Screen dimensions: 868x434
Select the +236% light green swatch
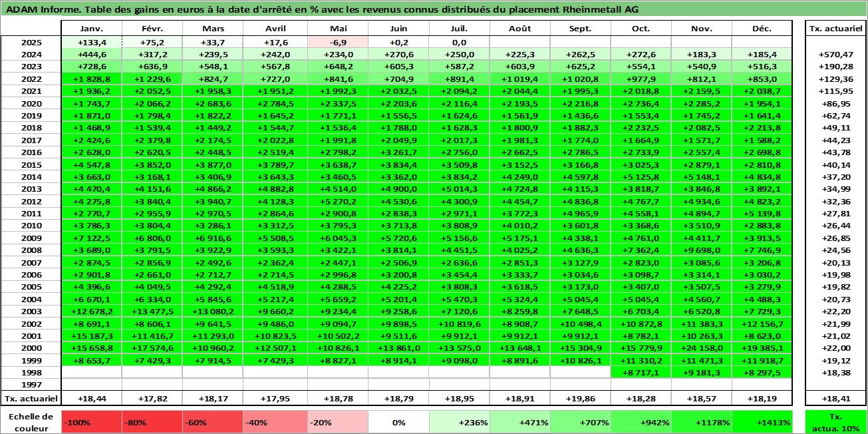pos(459,422)
